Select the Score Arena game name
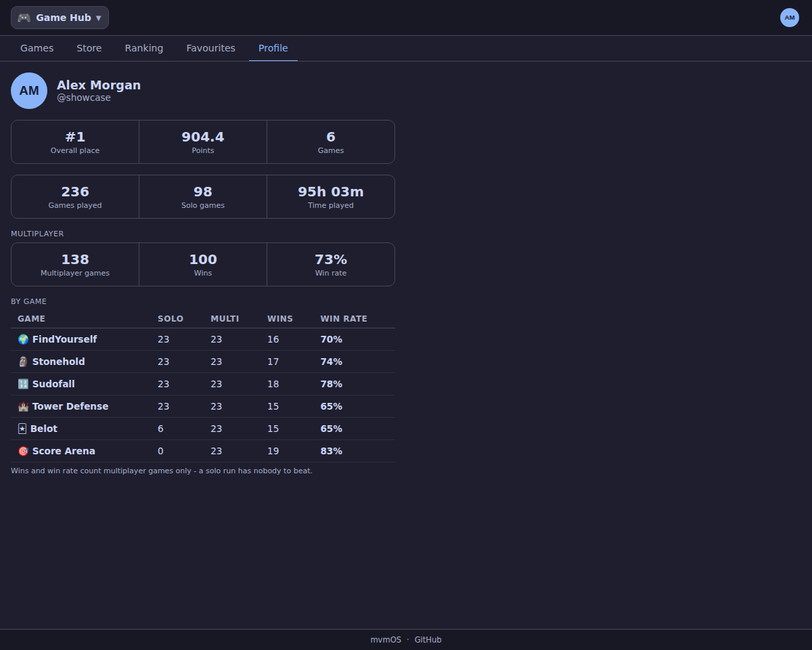Image resolution: width=812 pixels, height=650 pixels. point(64,451)
